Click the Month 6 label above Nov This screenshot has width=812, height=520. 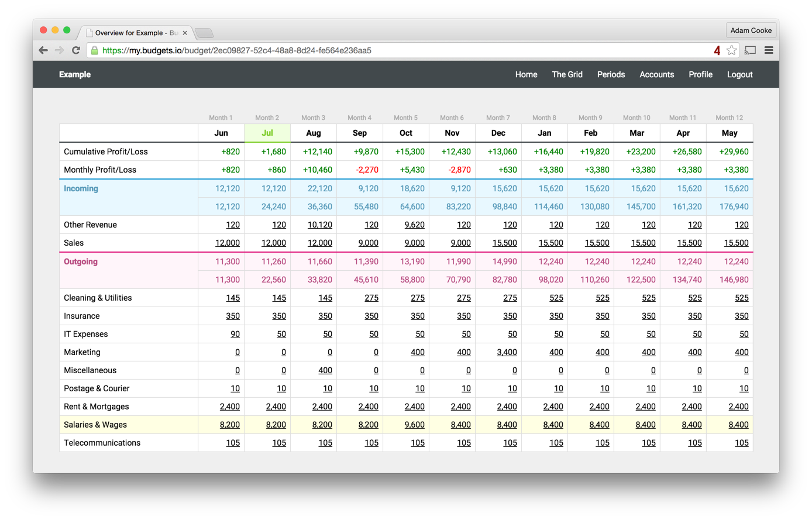[x=452, y=118]
